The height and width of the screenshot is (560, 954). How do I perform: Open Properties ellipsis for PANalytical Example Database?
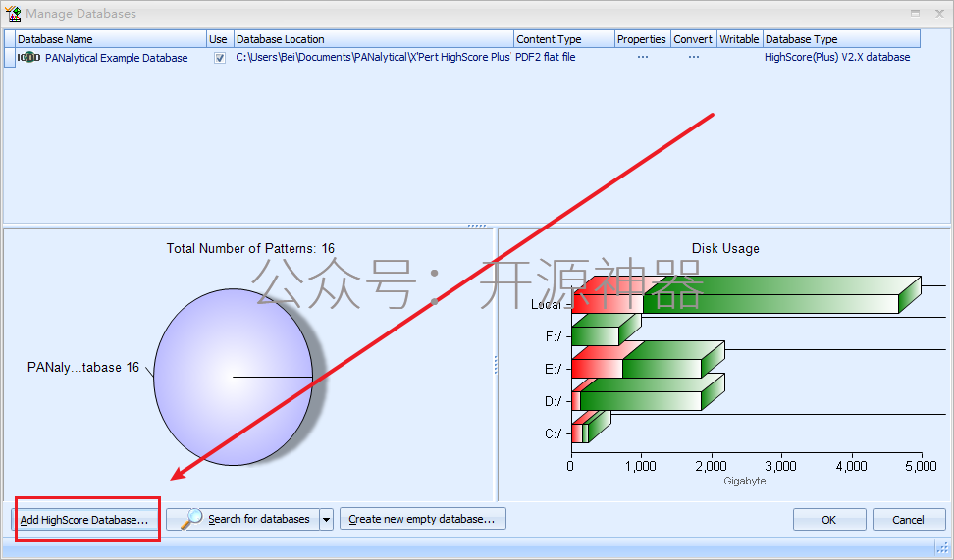(643, 57)
